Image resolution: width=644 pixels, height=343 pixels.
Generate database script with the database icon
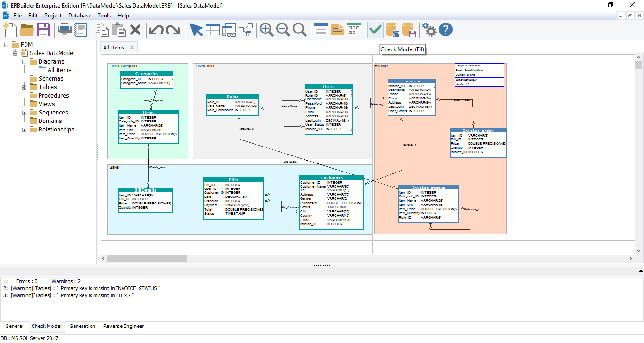(x=392, y=29)
